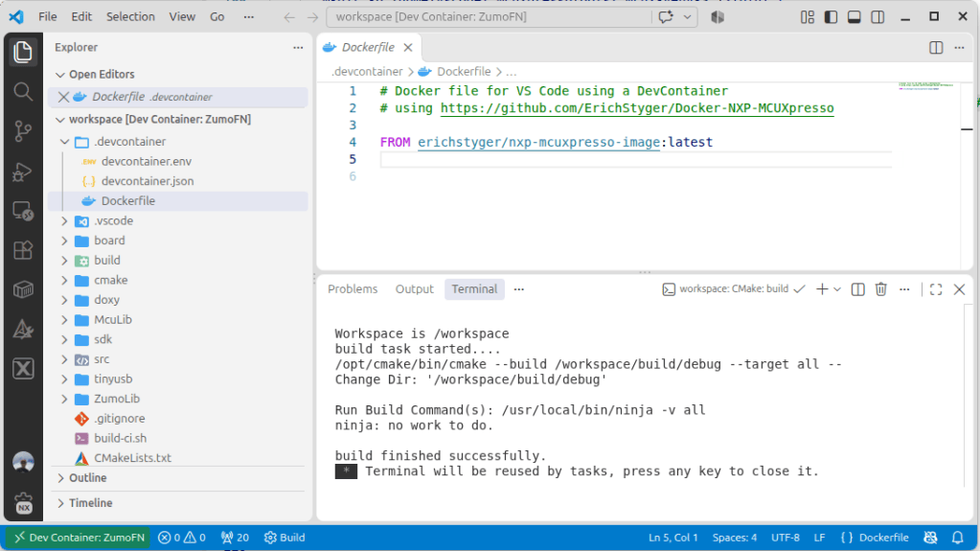The image size is (980, 551).
Task: Click the Dev Container: ZumoFN remote indicator
Action: pyautogui.click(x=79, y=538)
